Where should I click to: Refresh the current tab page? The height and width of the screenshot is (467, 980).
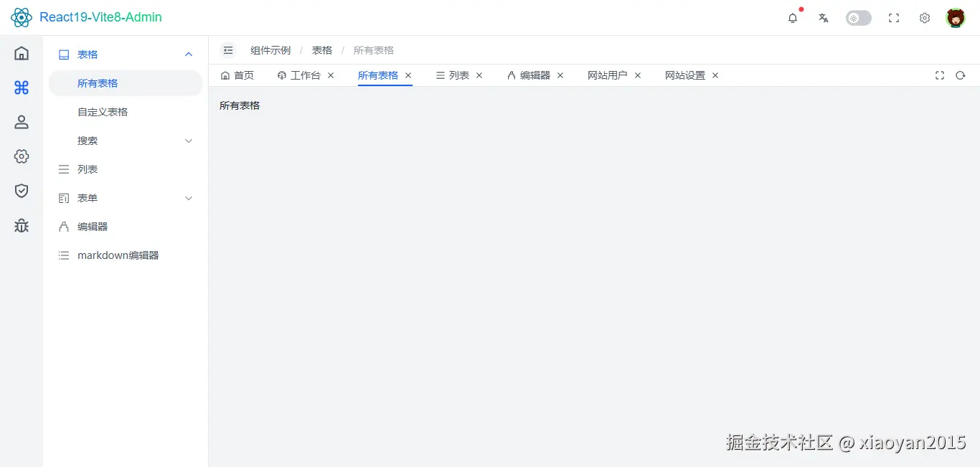[x=961, y=75]
